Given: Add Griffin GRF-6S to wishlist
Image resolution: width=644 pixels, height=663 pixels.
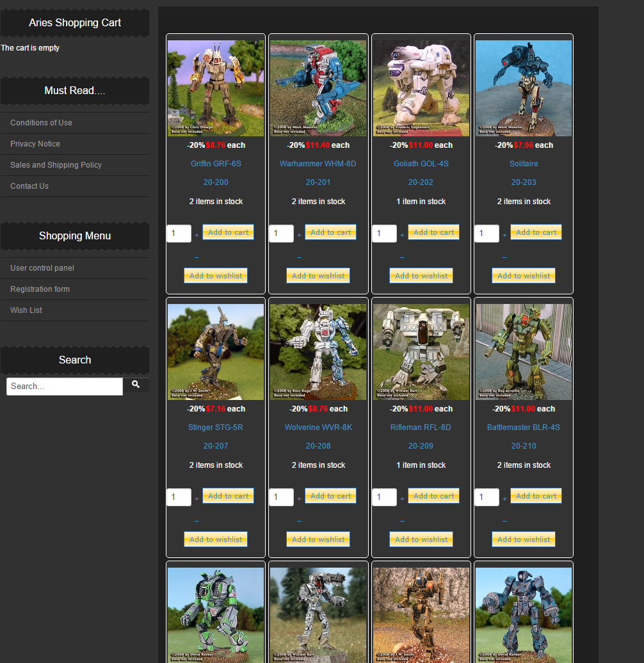Looking at the screenshot, I should (x=216, y=276).
